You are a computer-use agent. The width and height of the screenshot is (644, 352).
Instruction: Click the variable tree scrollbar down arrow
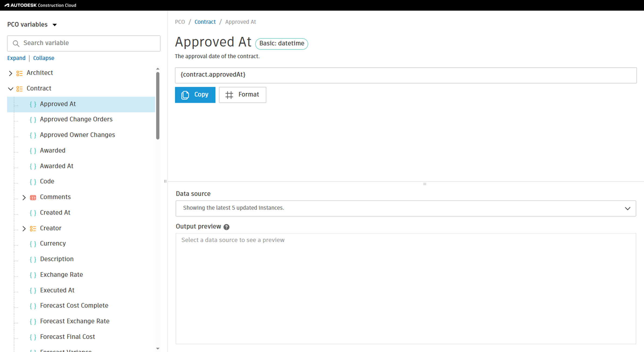click(x=158, y=348)
